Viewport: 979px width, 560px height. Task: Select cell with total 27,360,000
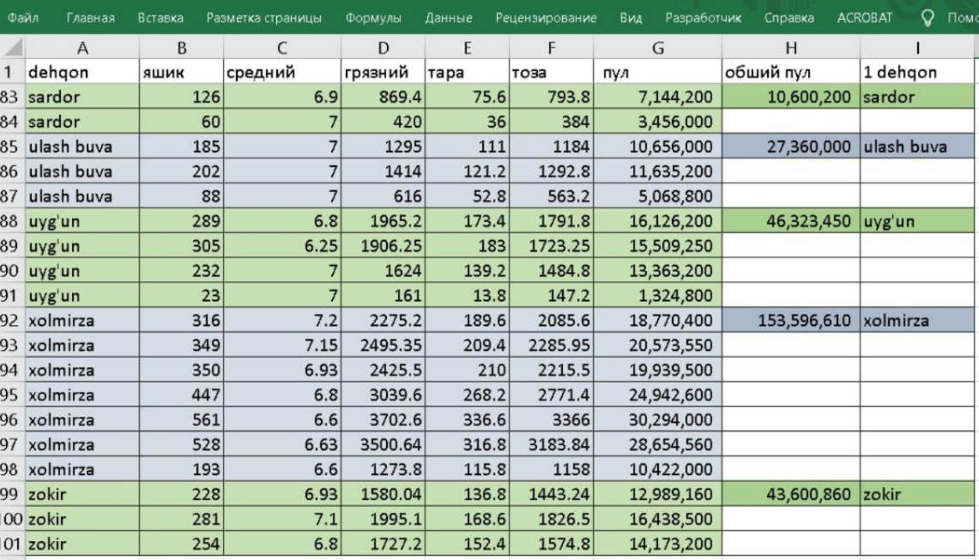(x=791, y=147)
